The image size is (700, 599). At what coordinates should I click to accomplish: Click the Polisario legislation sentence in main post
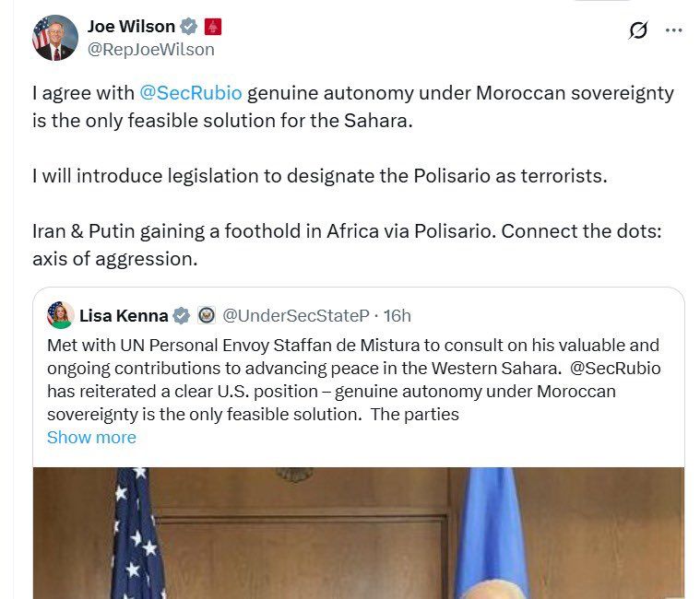[319, 176]
